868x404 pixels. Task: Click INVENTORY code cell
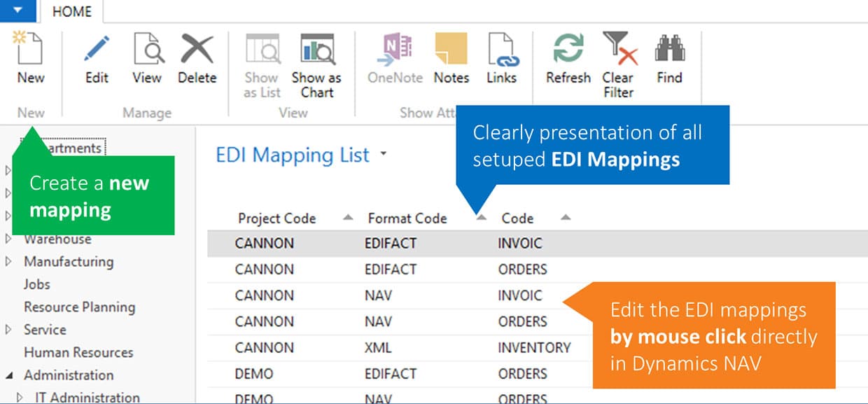tap(534, 347)
